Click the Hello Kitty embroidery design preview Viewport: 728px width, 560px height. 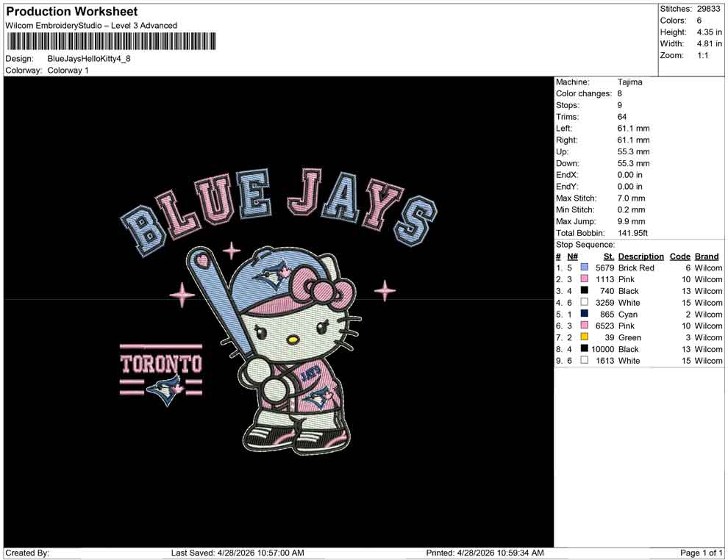pos(278,312)
